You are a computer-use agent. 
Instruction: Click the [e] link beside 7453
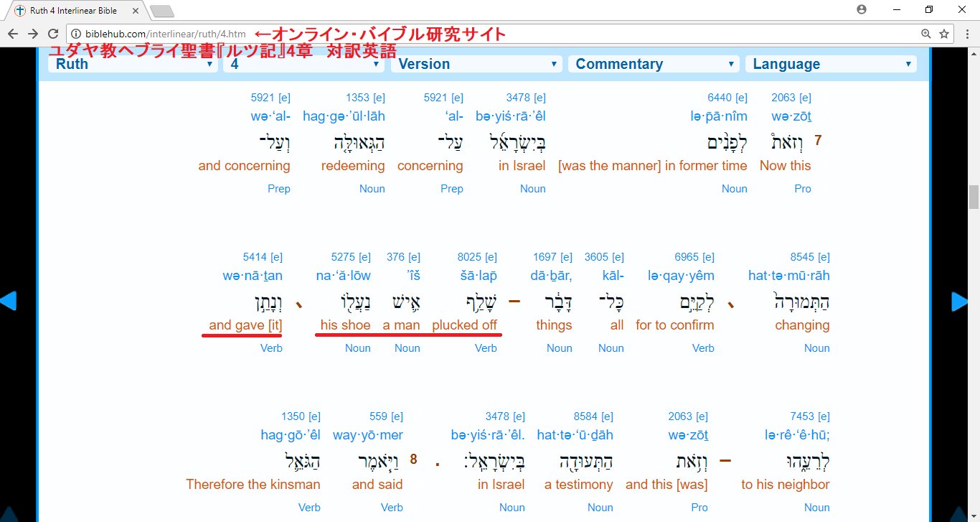824,416
